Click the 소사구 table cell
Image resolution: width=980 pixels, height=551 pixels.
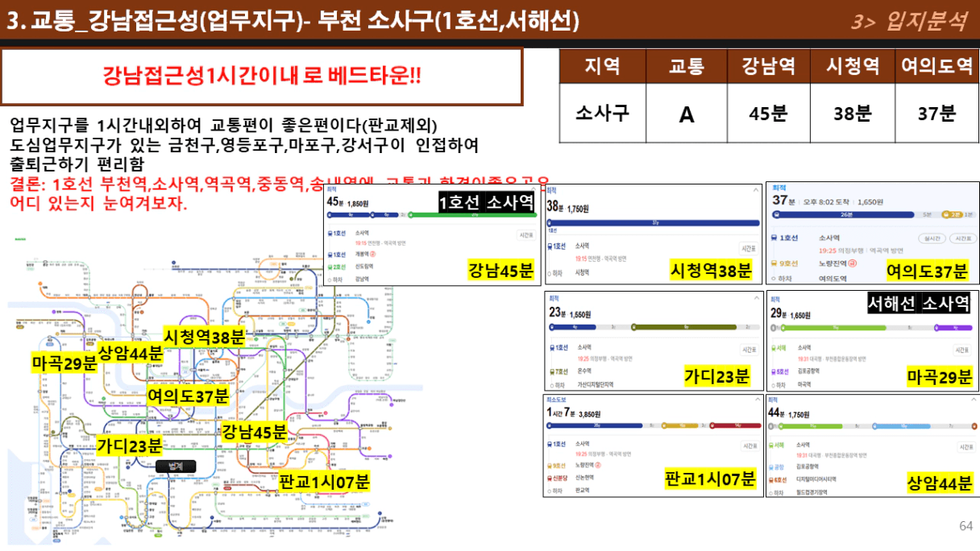click(603, 113)
